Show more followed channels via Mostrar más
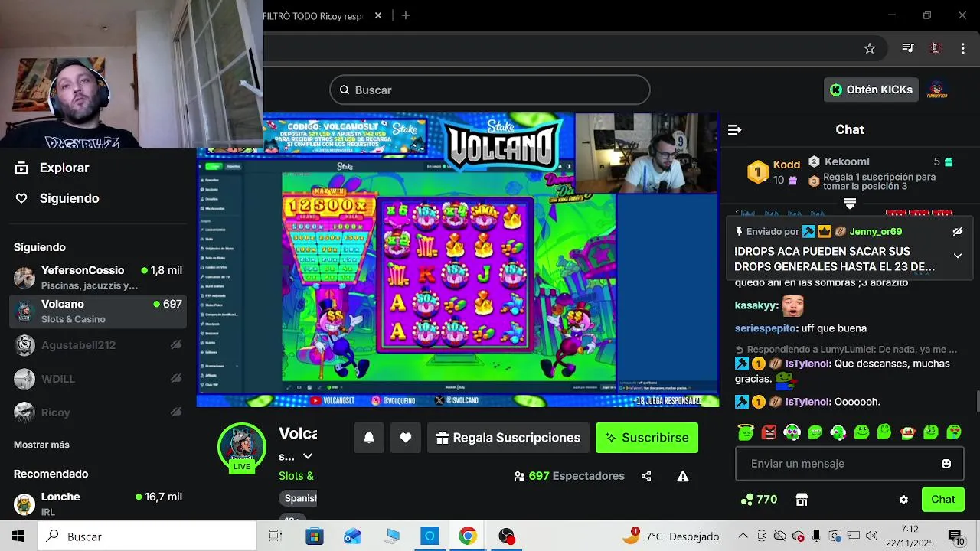Image resolution: width=980 pixels, height=551 pixels. pyautogui.click(x=41, y=445)
